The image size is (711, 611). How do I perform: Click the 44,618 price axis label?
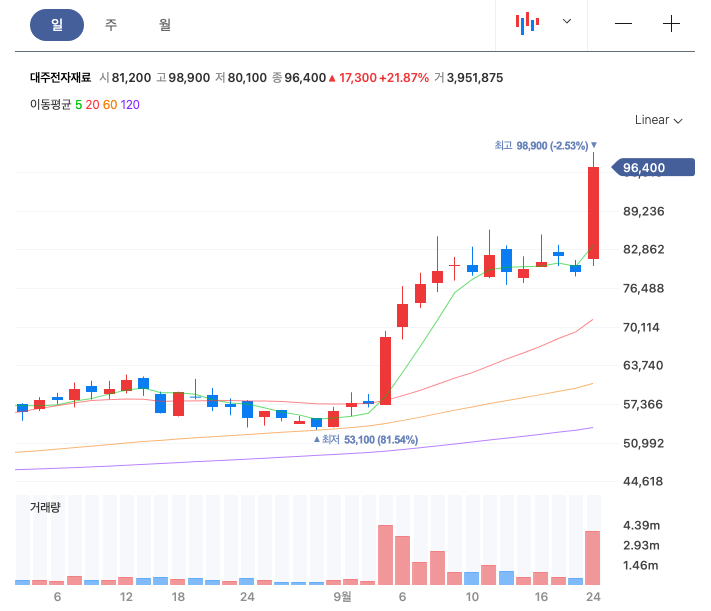[x=643, y=482]
